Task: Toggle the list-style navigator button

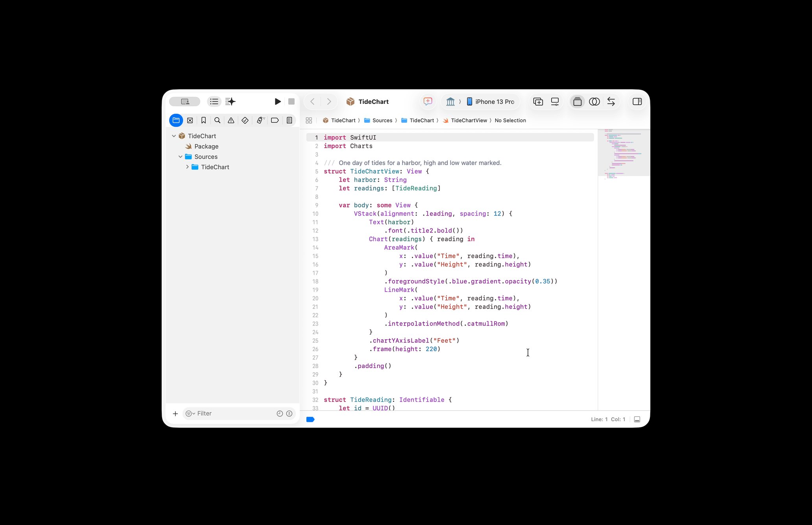Action: pyautogui.click(x=214, y=102)
